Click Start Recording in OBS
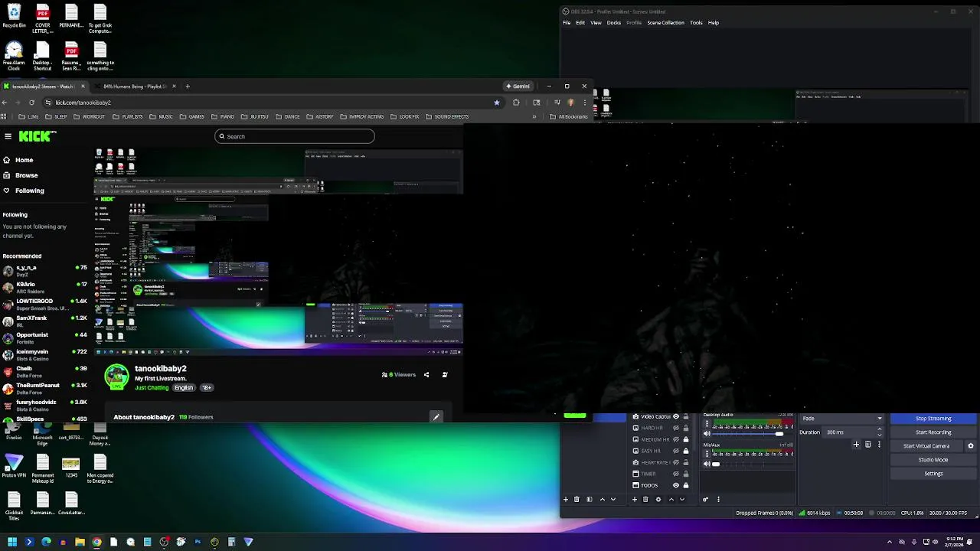The image size is (980, 551). (933, 432)
